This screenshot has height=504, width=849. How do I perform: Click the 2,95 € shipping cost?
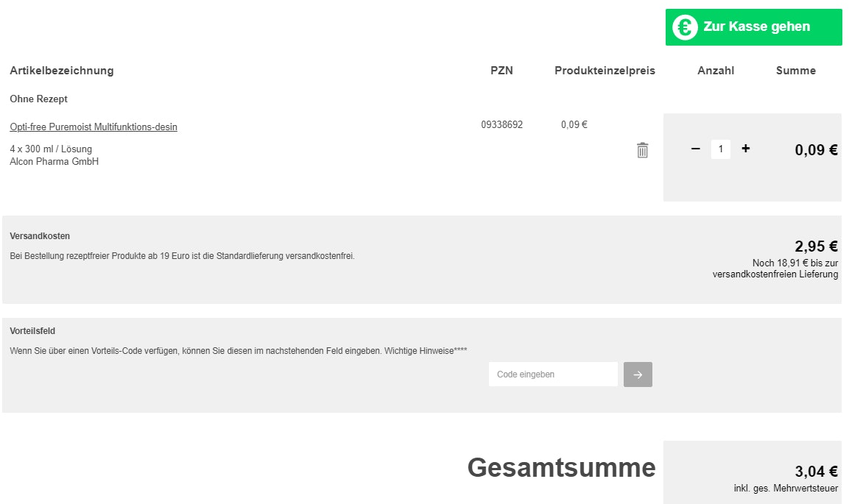pos(816,246)
